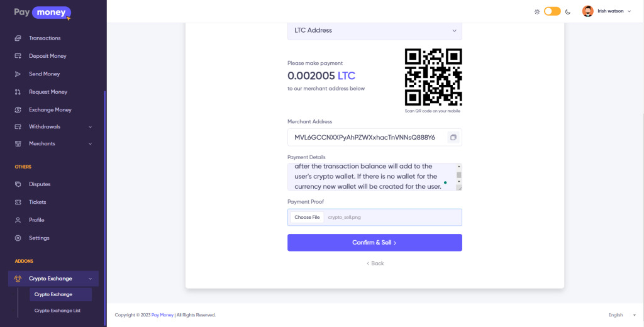Click the Confirm & Sell button
Viewport: 644px width, 327px height.
tap(374, 243)
